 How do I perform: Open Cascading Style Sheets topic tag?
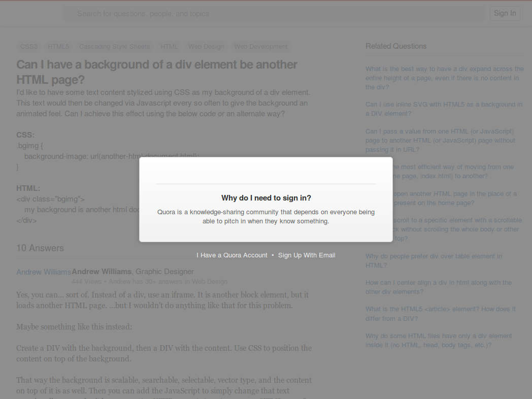(115, 47)
